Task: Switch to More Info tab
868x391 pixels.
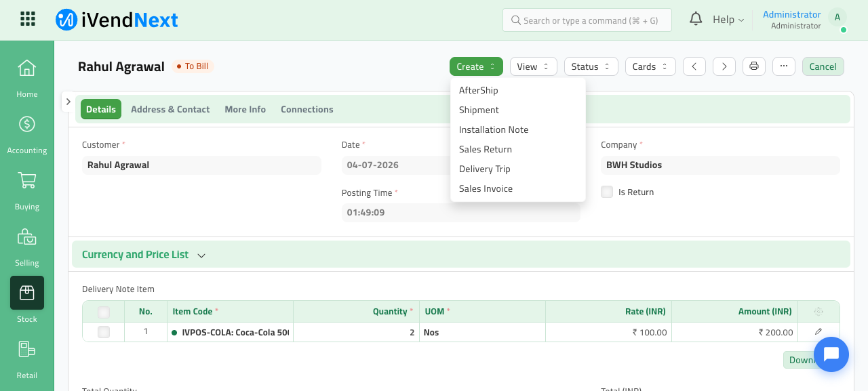Action: point(245,109)
